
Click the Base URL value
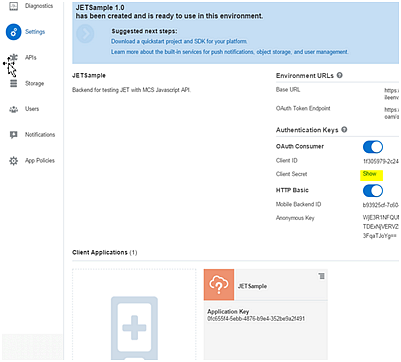tap(391, 94)
